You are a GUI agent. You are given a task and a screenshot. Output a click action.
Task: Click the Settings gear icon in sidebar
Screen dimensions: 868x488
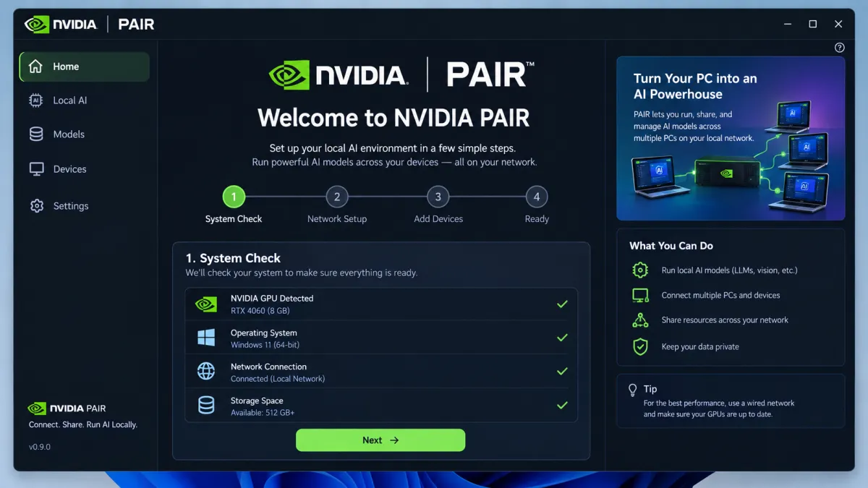[x=36, y=206]
